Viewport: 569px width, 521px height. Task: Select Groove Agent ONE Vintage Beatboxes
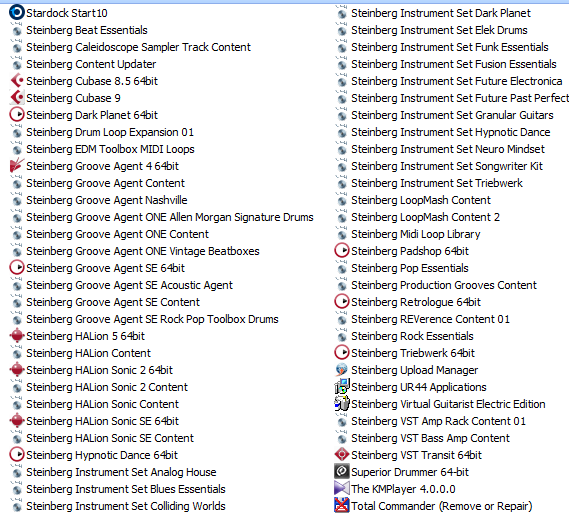coord(143,251)
